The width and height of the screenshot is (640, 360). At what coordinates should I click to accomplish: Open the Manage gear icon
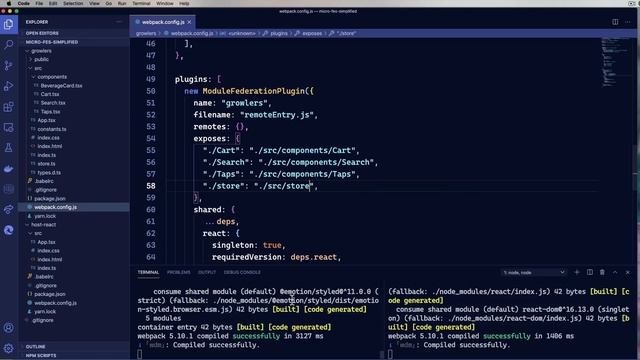(x=9, y=348)
